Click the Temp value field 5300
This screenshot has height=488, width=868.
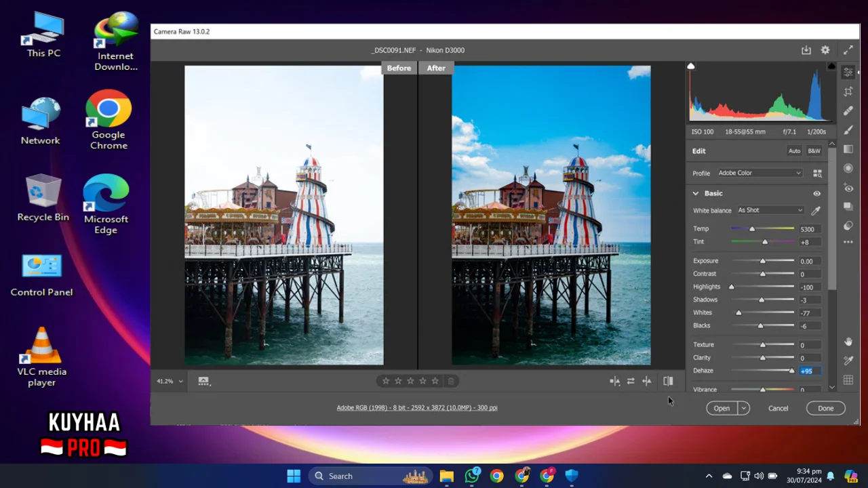[x=810, y=229]
